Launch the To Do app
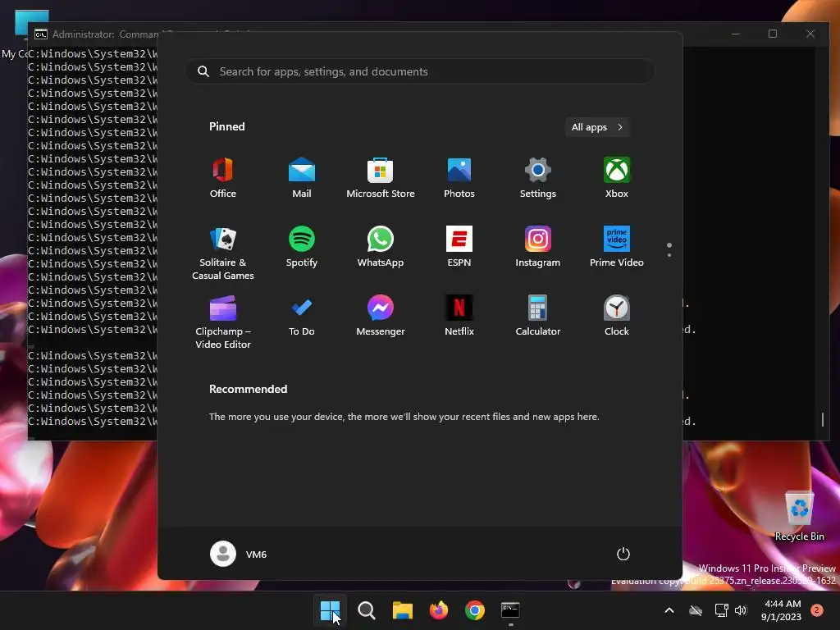This screenshot has width=840, height=630. click(302, 316)
